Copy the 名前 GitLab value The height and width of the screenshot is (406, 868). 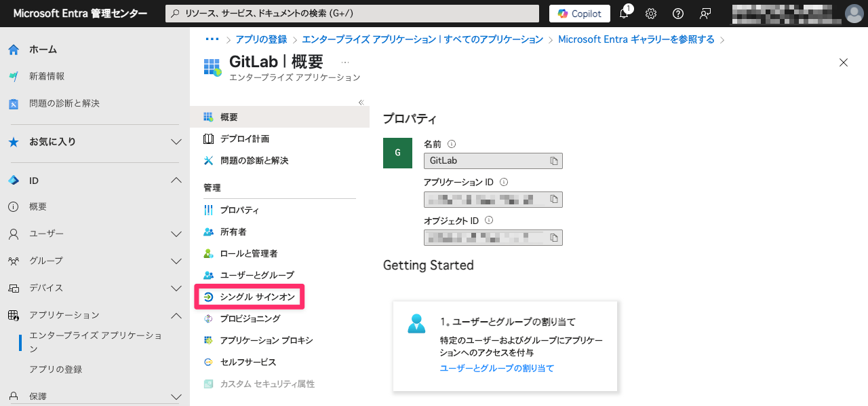click(554, 161)
